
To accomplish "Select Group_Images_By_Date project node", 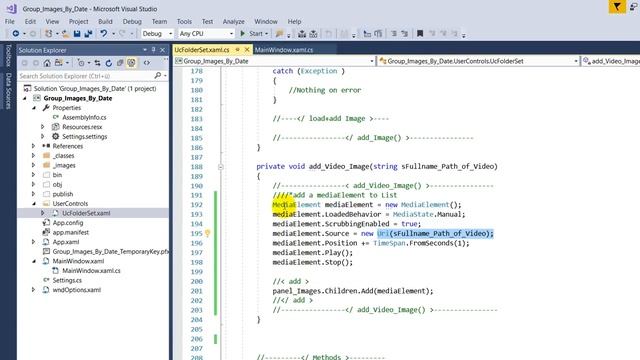I will (78, 98).
